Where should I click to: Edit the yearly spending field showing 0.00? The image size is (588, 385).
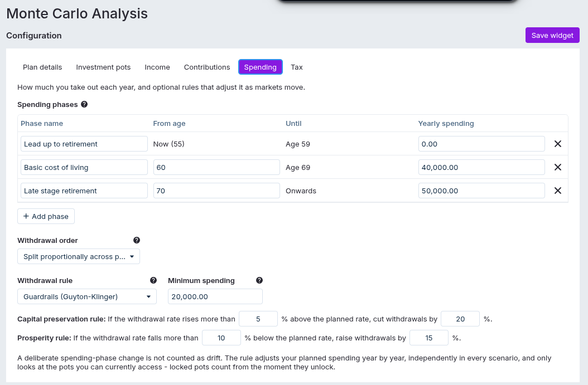481,144
